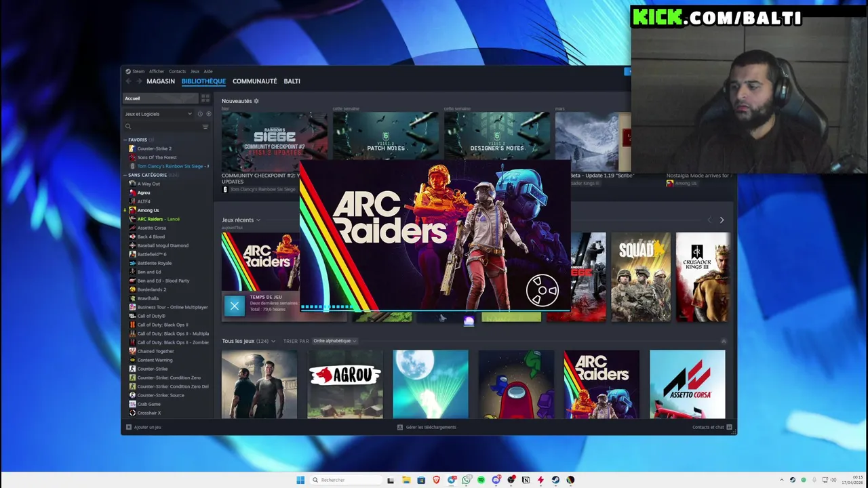Select Crab Game
Viewport: 868px width, 488px height.
pyautogui.click(x=149, y=404)
